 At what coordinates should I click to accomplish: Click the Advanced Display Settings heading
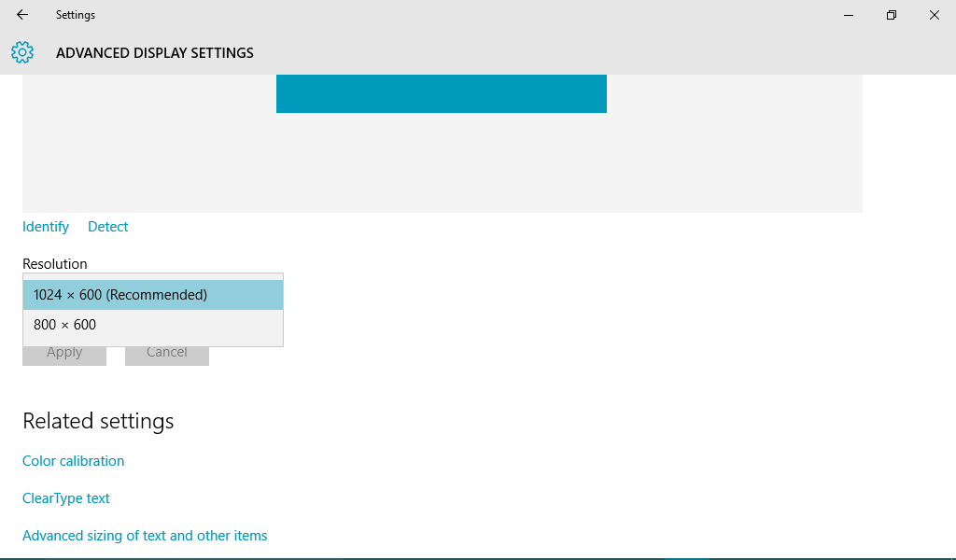(155, 53)
